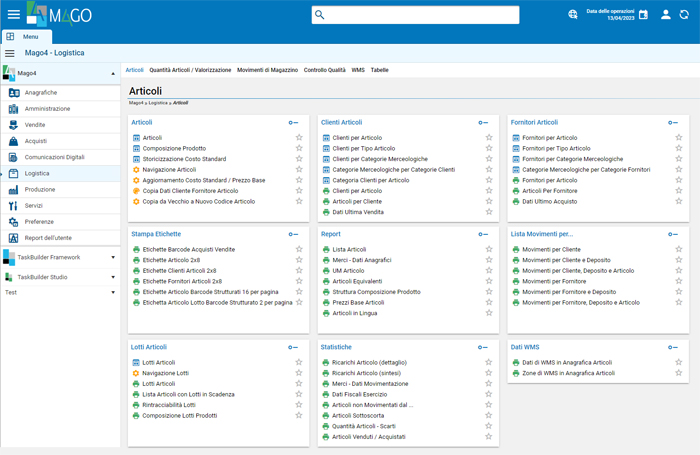Viewport: 700px width, 455px height.
Task: Click the gear icon beside Navigazione Articoli
Action: [136, 170]
